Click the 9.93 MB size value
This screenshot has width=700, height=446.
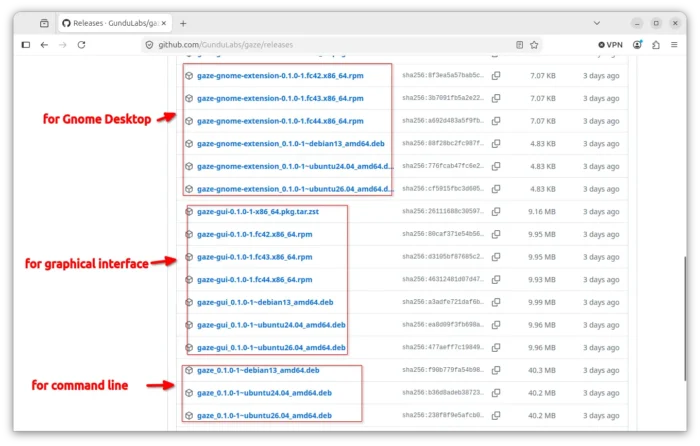(x=542, y=280)
